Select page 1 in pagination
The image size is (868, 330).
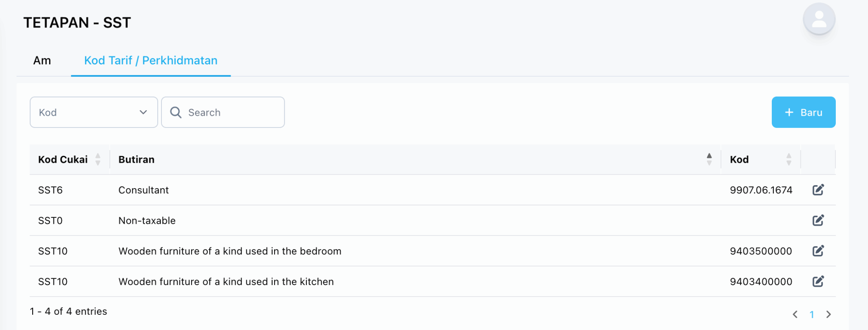click(x=812, y=314)
